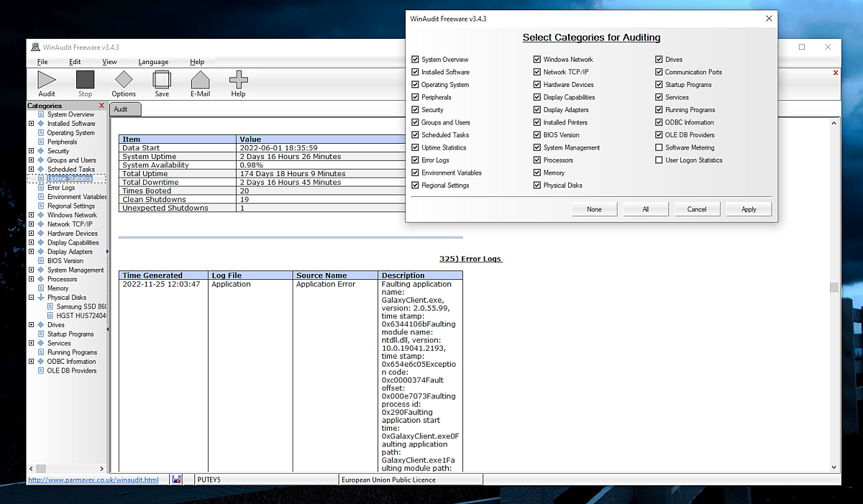Expand the Windows Network tree node
The height and width of the screenshot is (504, 863).
click(31, 215)
